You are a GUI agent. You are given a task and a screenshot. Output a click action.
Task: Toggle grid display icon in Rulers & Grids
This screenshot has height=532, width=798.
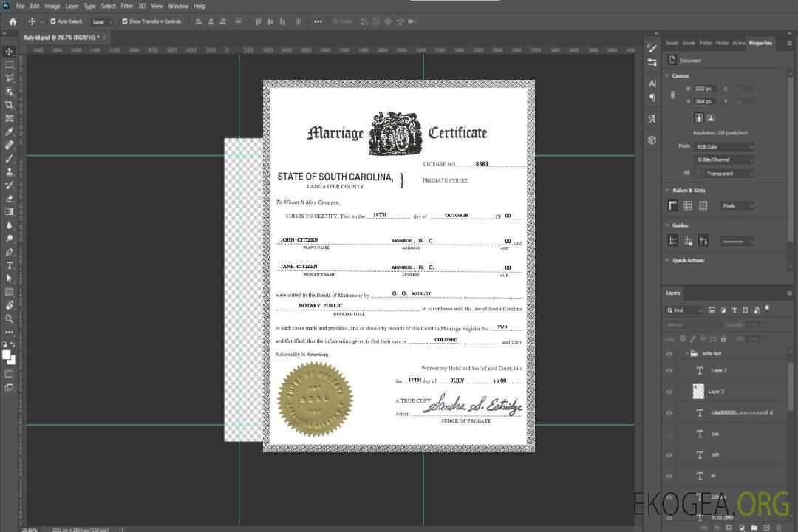[x=688, y=205]
